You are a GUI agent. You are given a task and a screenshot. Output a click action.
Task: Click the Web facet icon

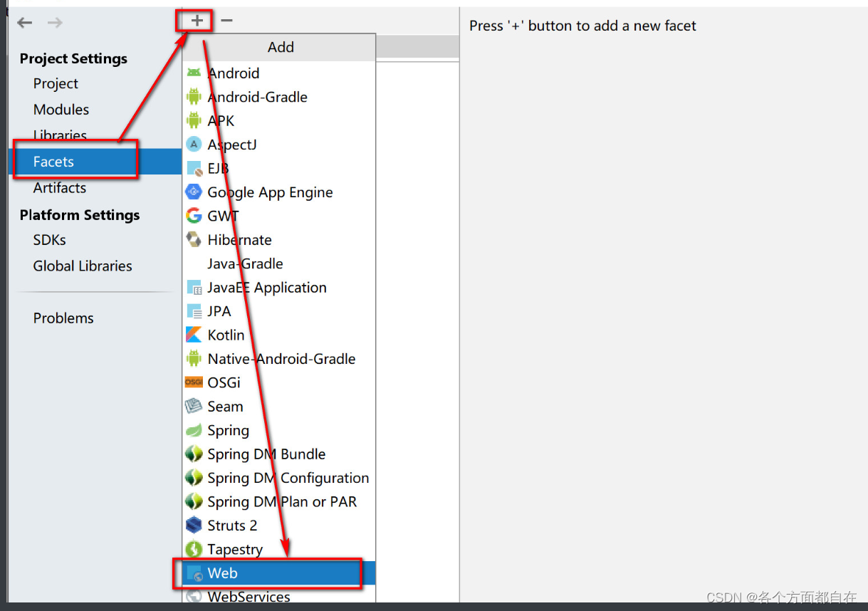(194, 573)
